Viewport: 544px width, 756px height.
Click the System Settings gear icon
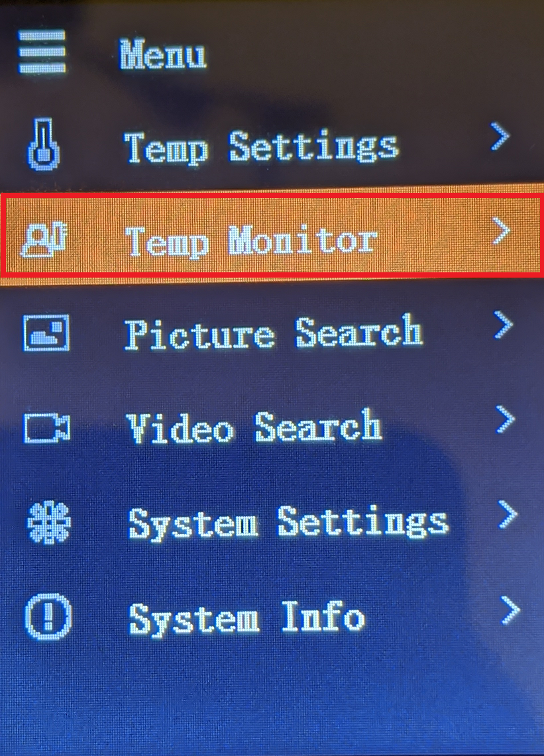click(x=49, y=523)
